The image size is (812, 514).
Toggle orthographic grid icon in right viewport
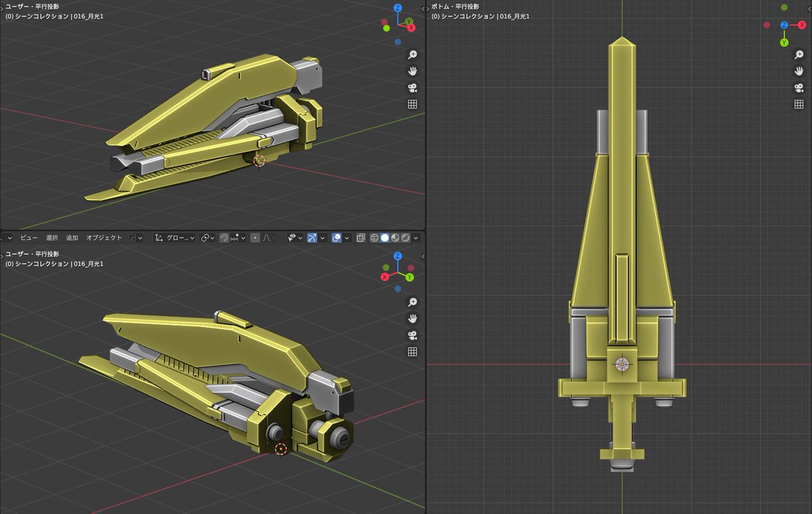(x=798, y=104)
